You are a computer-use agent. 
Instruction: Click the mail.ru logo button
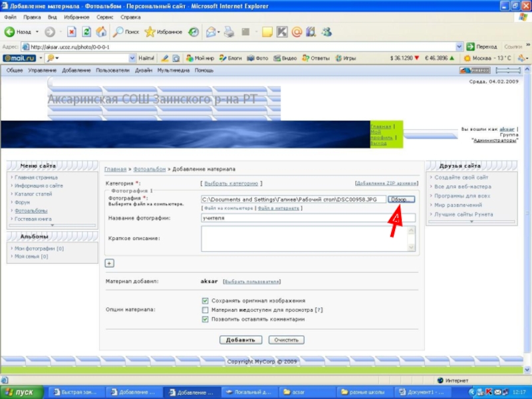[x=19, y=59]
